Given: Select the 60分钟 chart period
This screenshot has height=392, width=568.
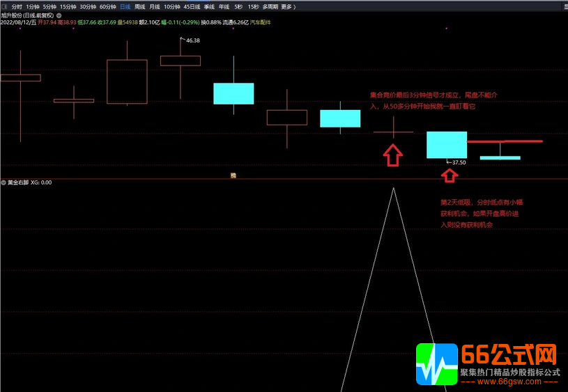Looking at the screenshot, I should point(107,6).
